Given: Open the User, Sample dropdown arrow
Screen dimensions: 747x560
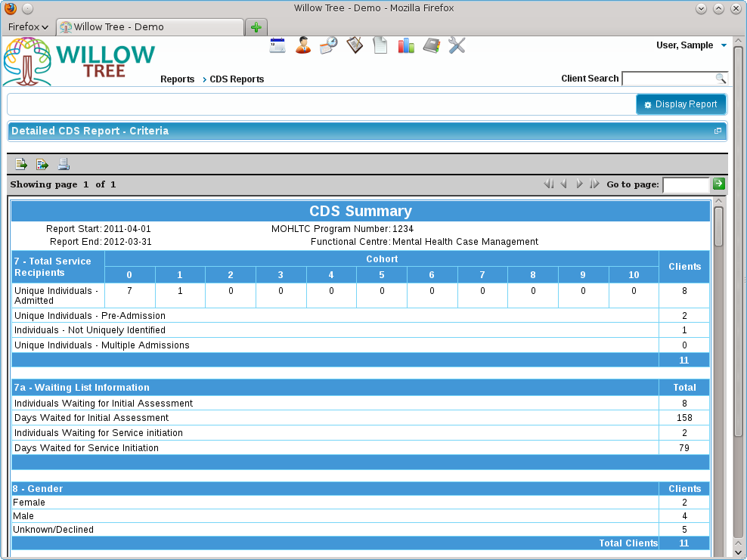Looking at the screenshot, I should [724, 45].
